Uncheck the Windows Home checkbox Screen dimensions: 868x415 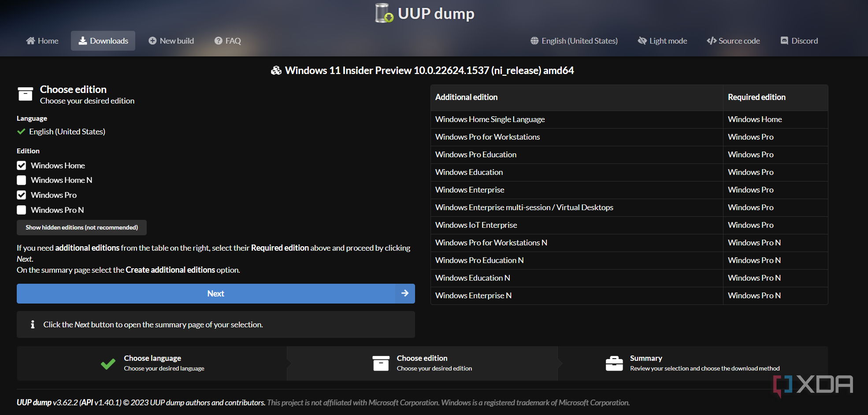(x=21, y=166)
